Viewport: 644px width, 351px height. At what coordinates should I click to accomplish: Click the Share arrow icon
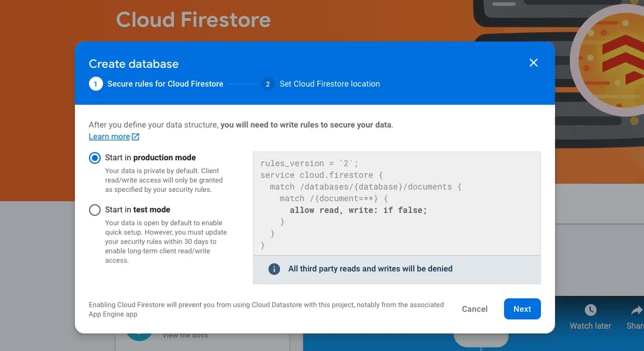(637, 310)
